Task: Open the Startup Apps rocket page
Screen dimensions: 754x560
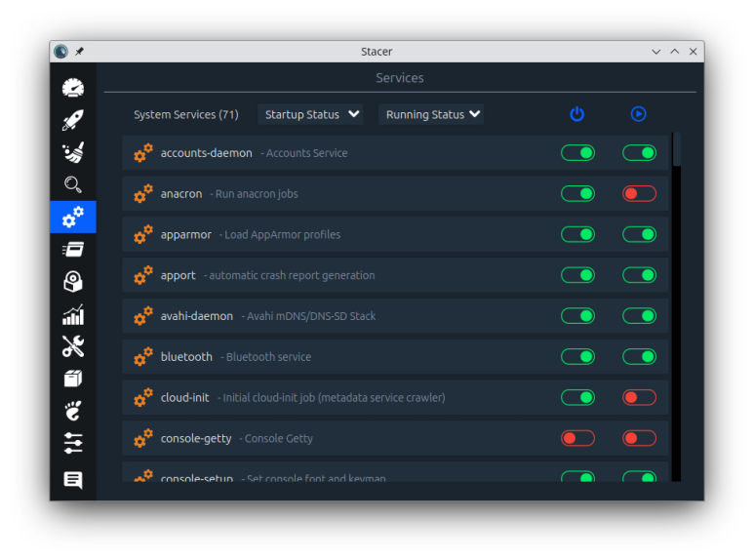Action: coord(73,120)
